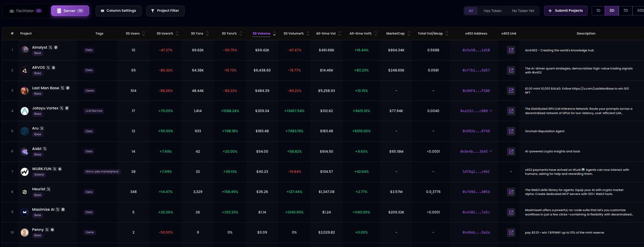Select the 1D time range
Screen dimensions: 644x247
point(598,11)
